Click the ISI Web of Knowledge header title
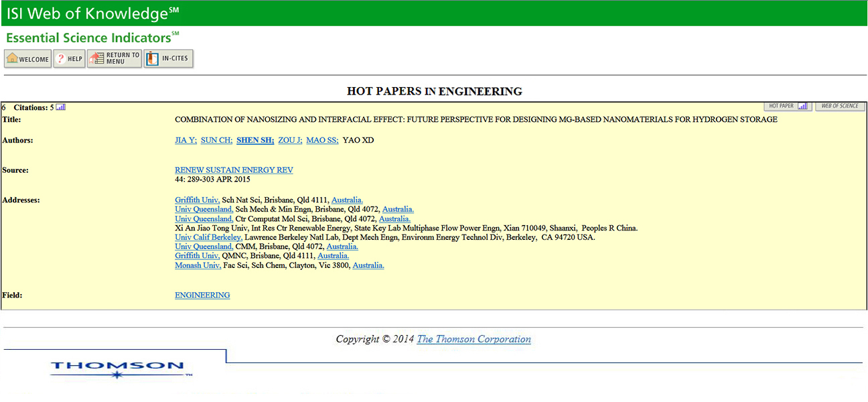868x402 pixels. [x=93, y=13]
